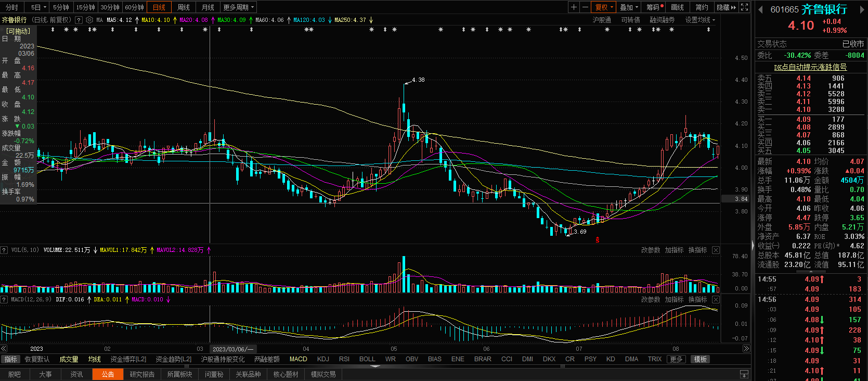The height and width of the screenshot is (381, 868).
Task: Select the 30分钟 chart period
Action: point(110,7)
